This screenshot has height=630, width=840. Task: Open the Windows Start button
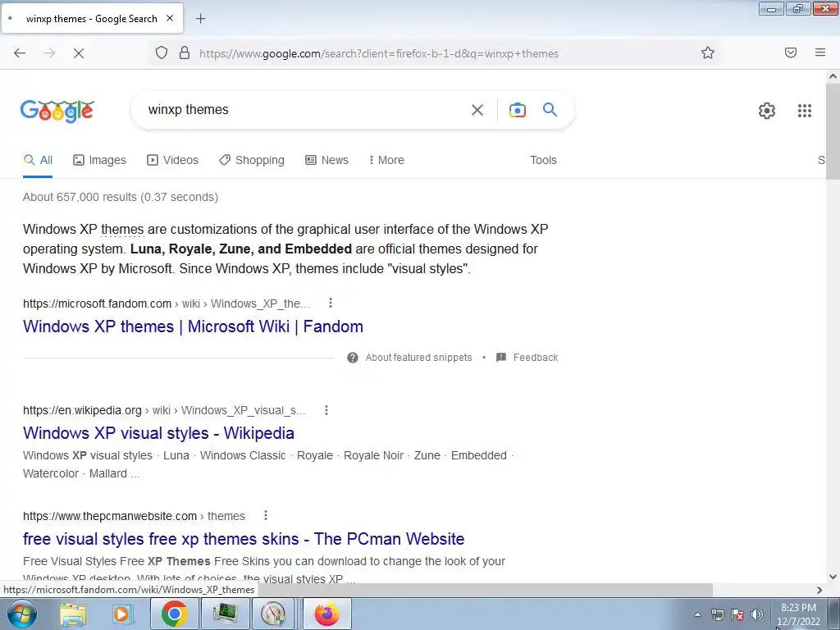point(22,614)
